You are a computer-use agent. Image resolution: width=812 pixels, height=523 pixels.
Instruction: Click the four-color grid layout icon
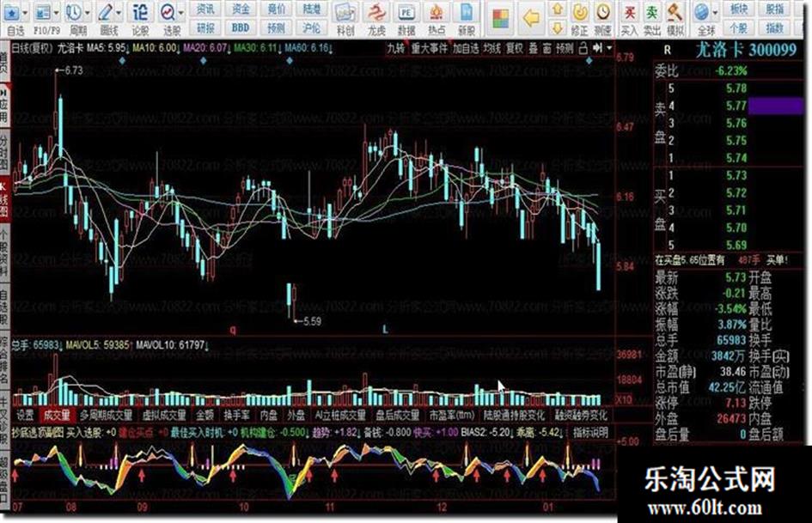(x=501, y=19)
